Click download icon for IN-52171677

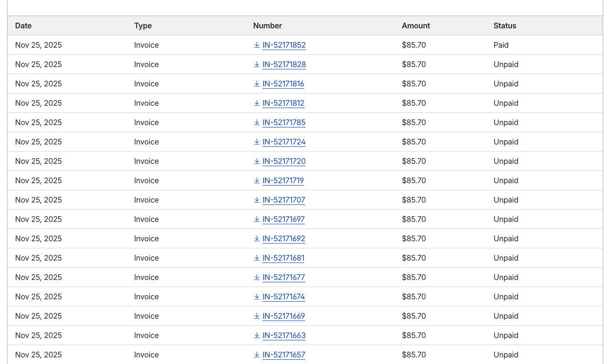click(257, 278)
